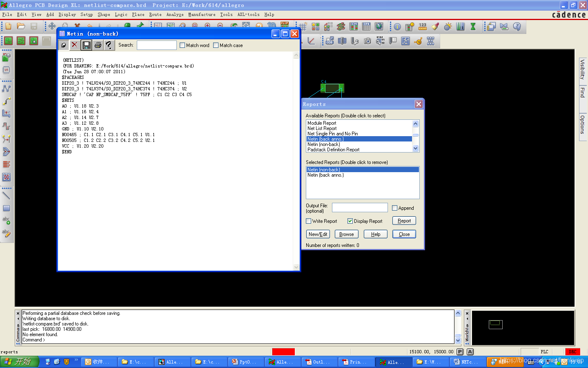Click the save disk icon in Netin window

coord(87,45)
